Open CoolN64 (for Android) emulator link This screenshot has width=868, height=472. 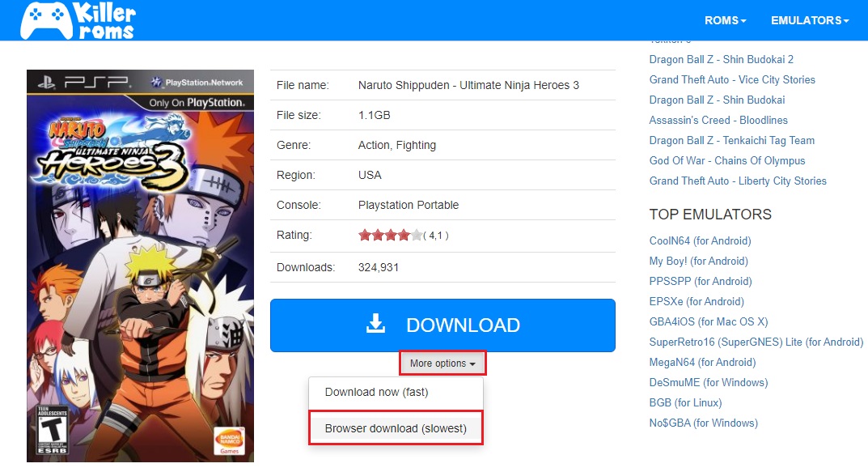click(x=701, y=241)
